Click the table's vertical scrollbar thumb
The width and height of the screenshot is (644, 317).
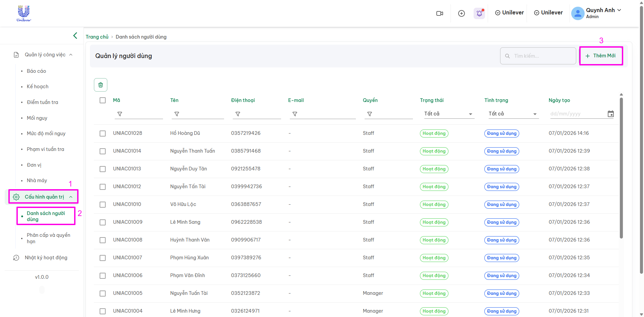[621, 168]
